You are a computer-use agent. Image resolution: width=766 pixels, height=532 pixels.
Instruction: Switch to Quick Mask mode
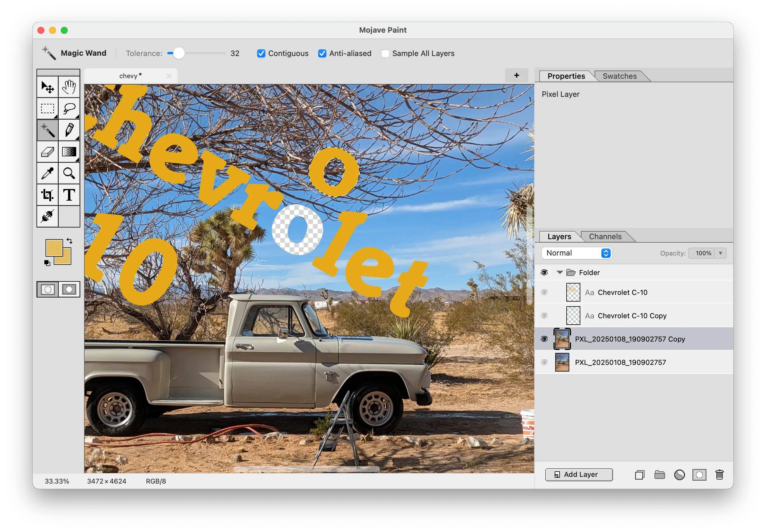coord(69,289)
